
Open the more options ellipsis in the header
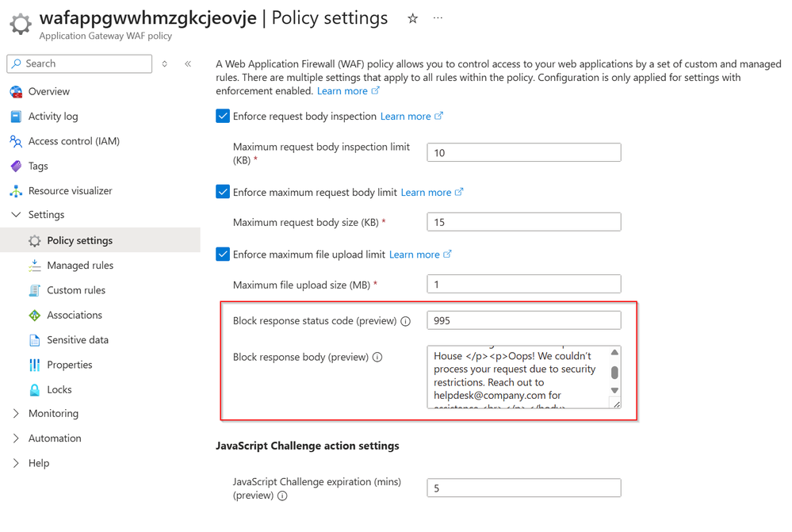tap(438, 18)
